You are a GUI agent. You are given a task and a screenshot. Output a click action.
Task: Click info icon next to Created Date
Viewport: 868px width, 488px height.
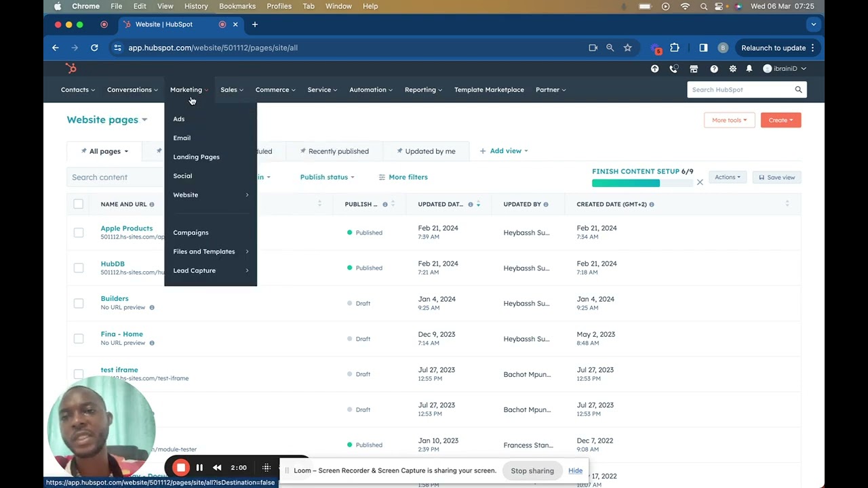(x=652, y=204)
